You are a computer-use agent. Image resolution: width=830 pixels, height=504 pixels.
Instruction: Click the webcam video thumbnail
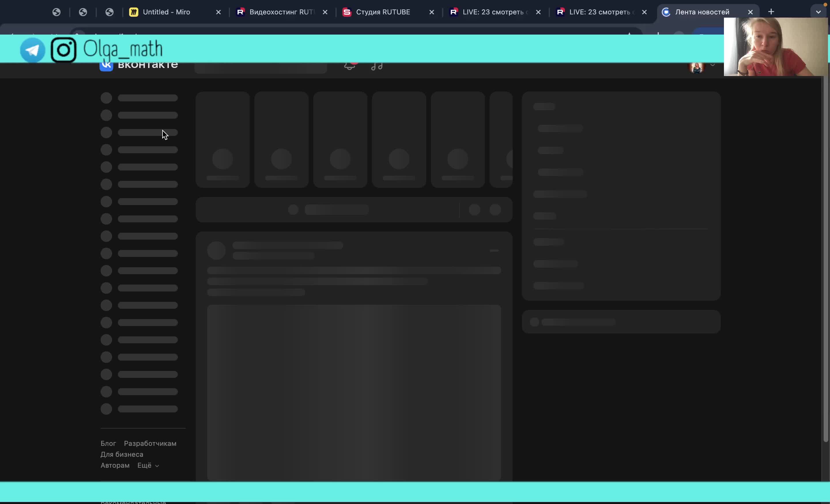tap(776, 47)
